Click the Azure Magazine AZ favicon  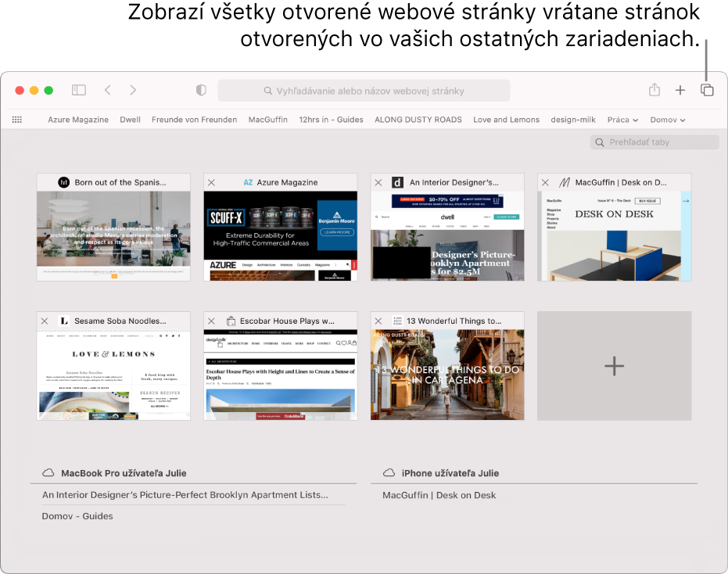coord(249,182)
